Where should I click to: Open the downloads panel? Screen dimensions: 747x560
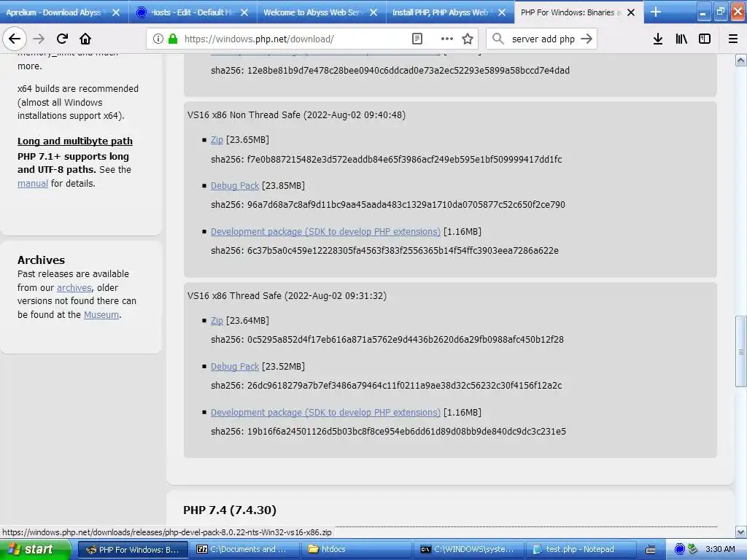(x=657, y=39)
